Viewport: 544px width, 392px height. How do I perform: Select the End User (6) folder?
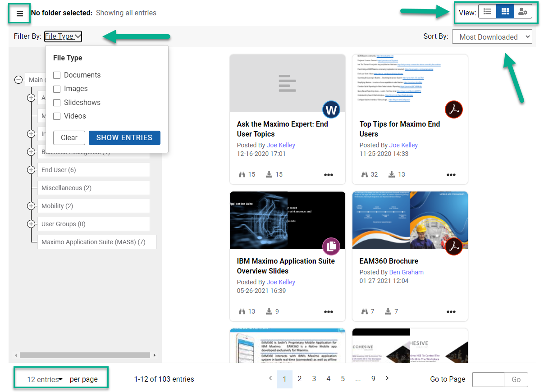click(93, 170)
